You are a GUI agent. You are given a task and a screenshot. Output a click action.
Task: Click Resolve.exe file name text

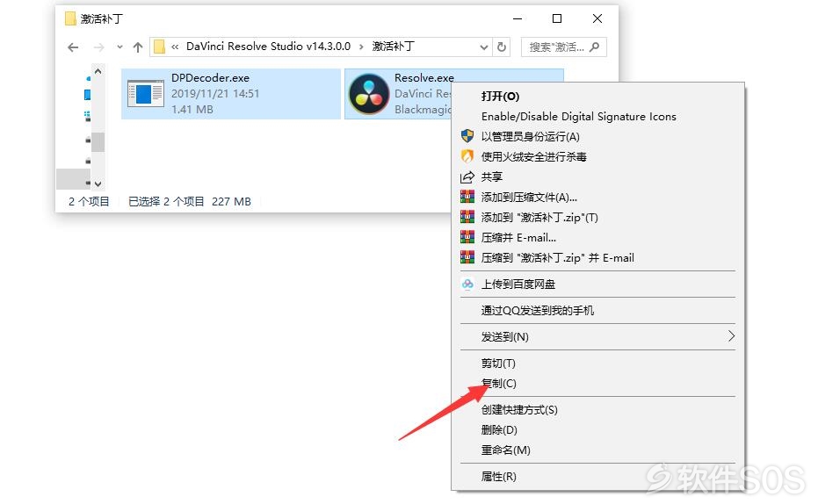pos(424,77)
